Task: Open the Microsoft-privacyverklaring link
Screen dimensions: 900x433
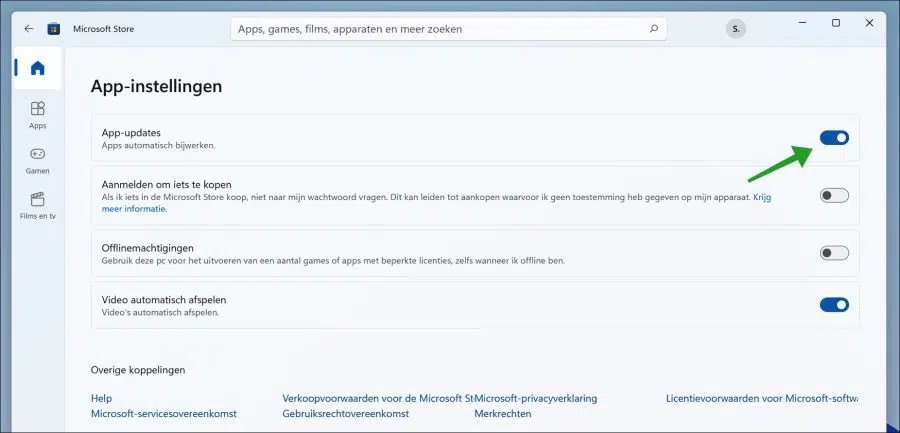Action: (x=537, y=398)
